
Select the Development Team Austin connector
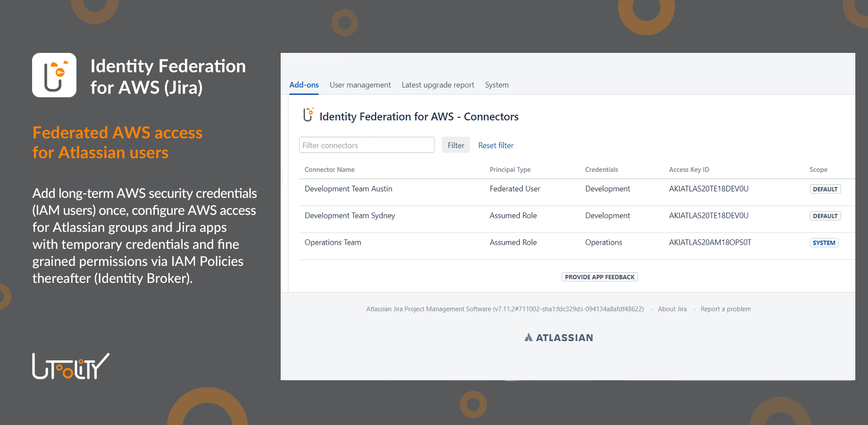pyautogui.click(x=348, y=189)
